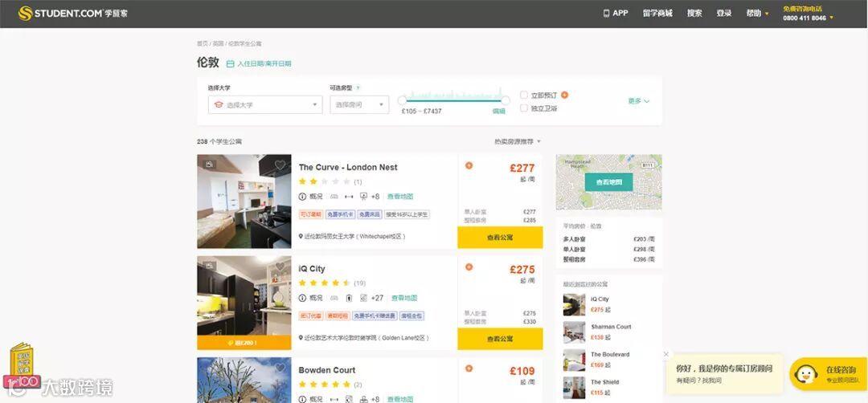Click maximum price slider handle

pyautogui.click(x=506, y=100)
